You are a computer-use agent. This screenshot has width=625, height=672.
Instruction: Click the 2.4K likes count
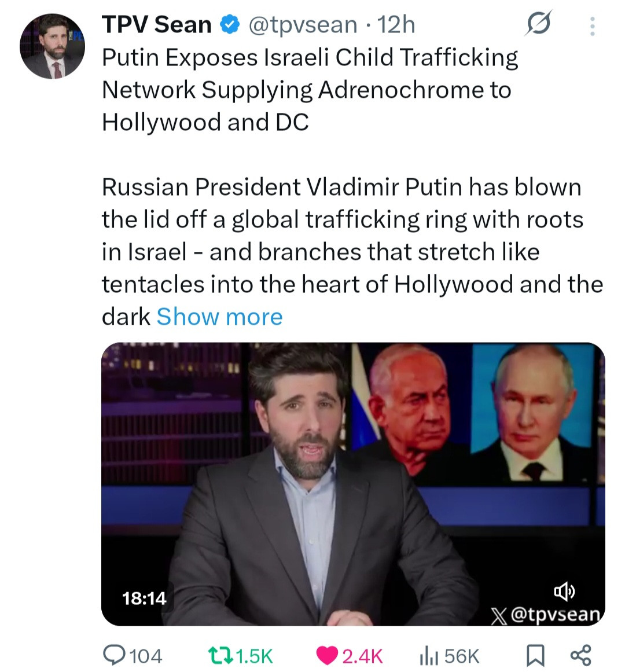click(x=362, y=656)
